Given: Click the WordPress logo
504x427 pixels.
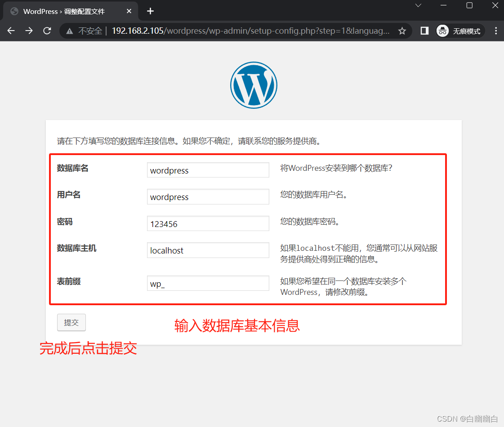Looking at the screenshot, I should click(254, 85).
